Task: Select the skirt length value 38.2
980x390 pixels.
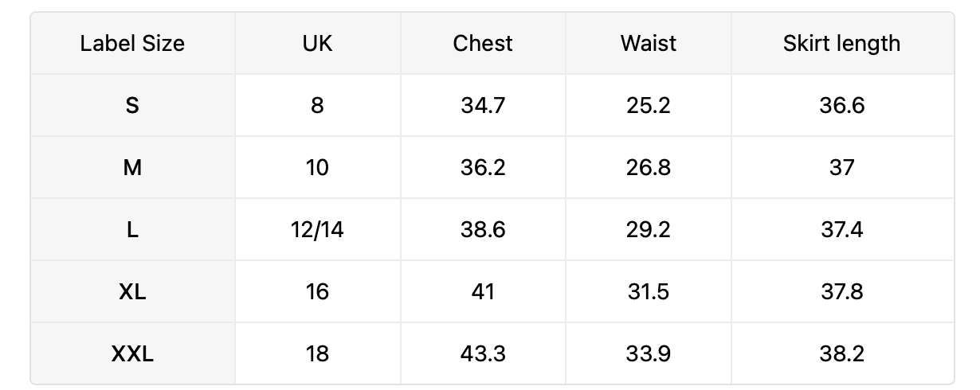Action: (x=842, y=353)
